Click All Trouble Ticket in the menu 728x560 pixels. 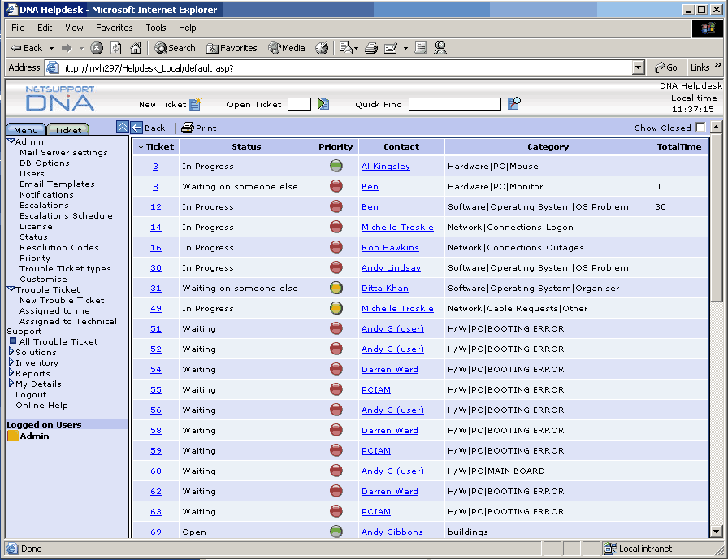[58, 341]
